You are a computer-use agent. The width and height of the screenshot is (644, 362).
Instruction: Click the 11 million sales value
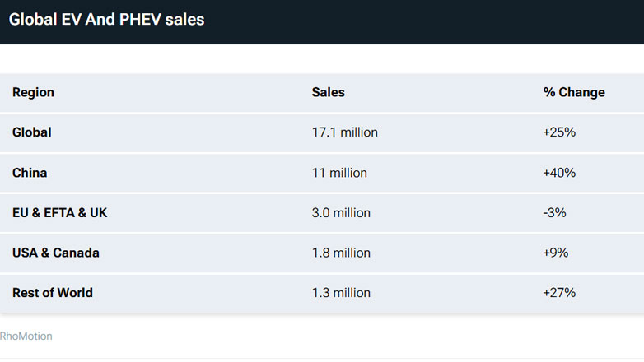pyautogui.click(x=339, y=173)
